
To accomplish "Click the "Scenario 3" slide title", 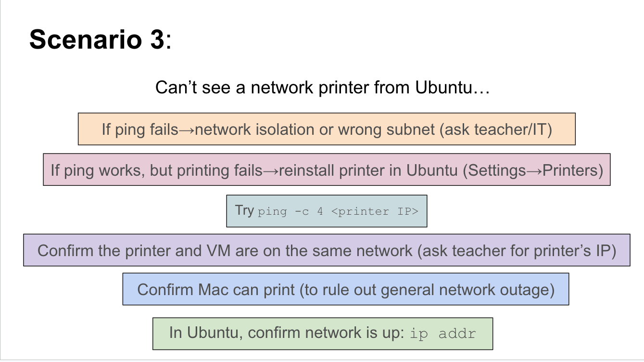I will click(x=96, y=39).
